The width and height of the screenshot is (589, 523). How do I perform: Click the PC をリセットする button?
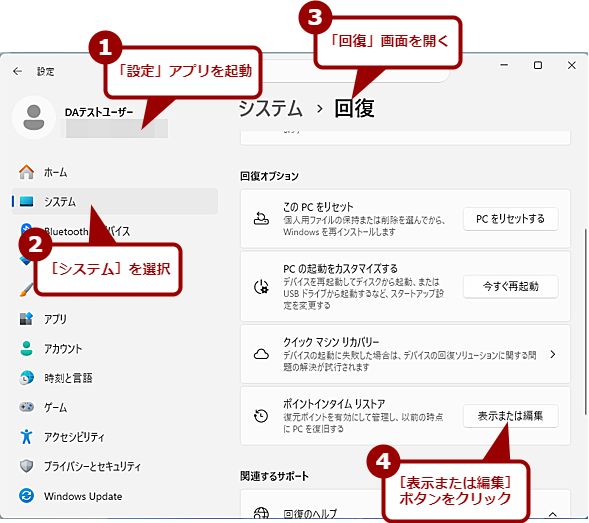tap(510, 219)
